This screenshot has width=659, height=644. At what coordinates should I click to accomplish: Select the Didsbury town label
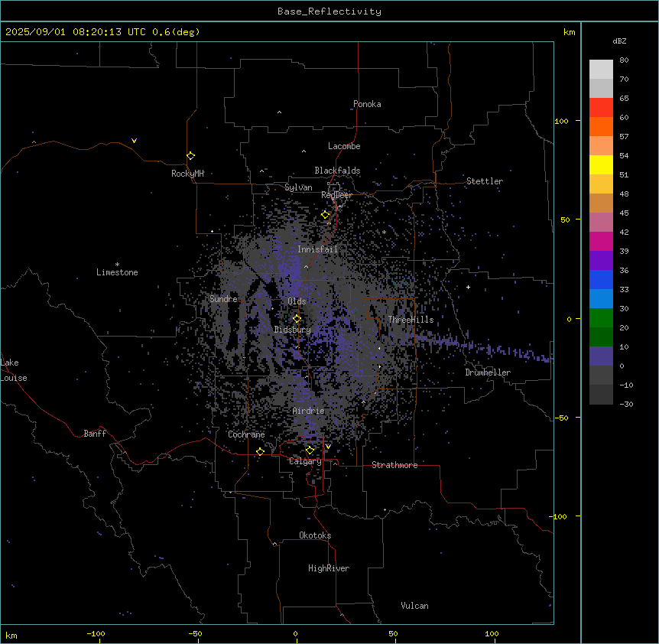click(x=293, y=330)
